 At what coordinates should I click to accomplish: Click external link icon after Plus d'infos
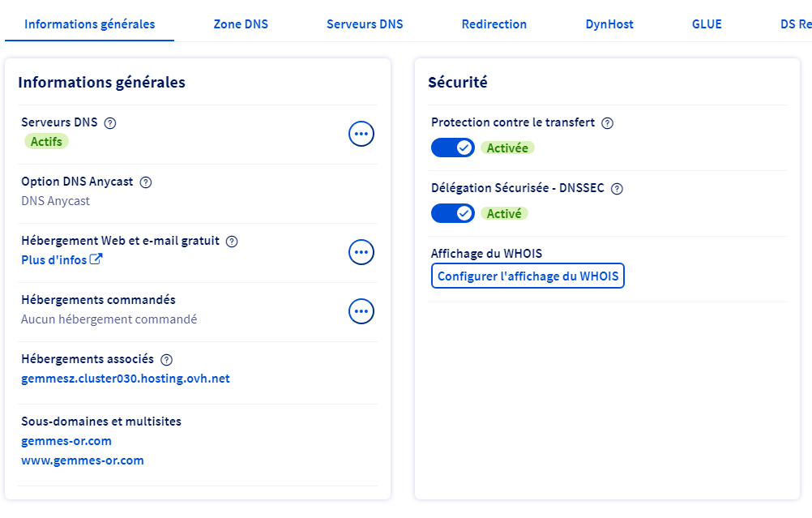tap(96, 259)
